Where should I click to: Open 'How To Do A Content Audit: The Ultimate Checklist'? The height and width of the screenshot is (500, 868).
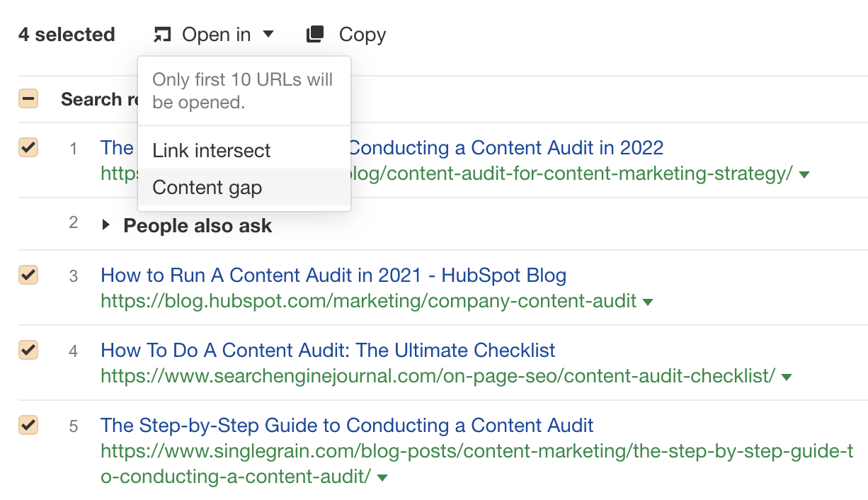(327, 350)
